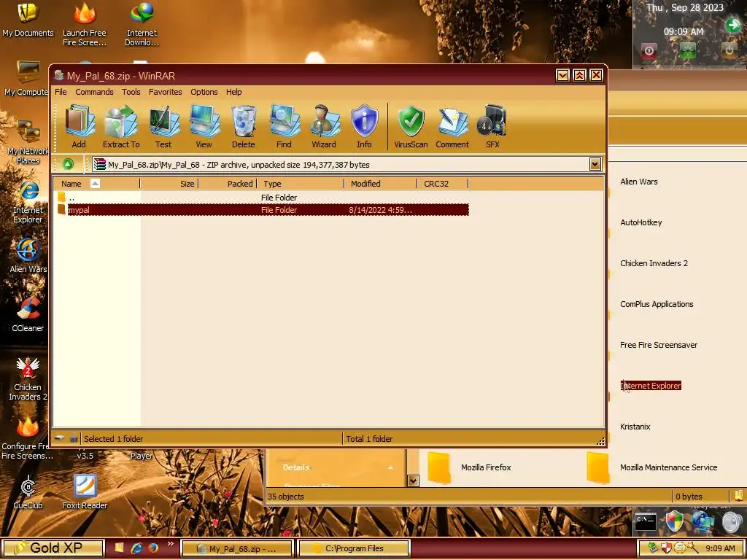Open Internet Download Manager desktop icon
This screenshot has height=560, width=747.
[142, 24]
